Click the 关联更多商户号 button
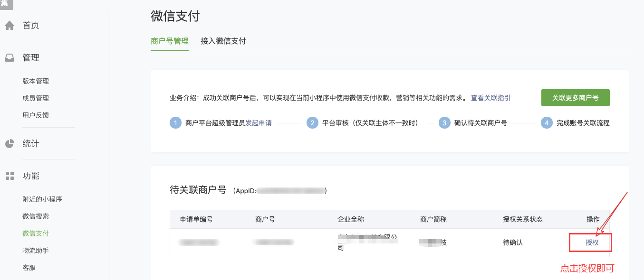 tap(576, 98)
